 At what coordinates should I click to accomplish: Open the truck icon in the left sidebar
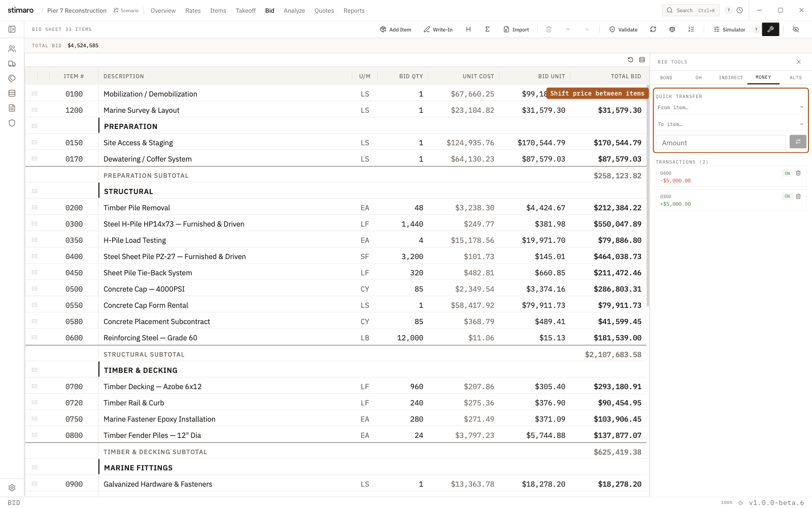click(12, 63)
